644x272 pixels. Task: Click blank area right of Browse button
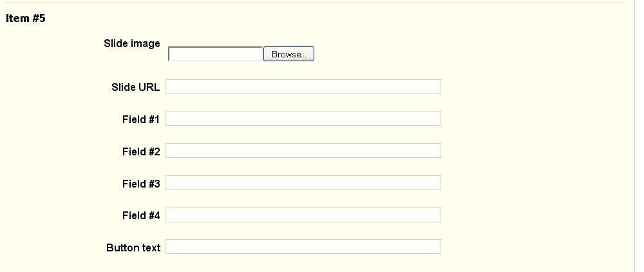pyautogui.click(x=451, y=55)
